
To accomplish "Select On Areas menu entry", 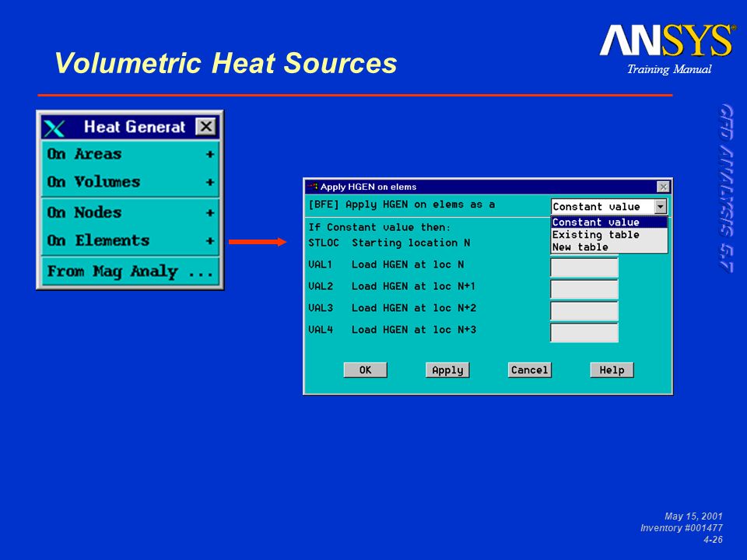I will tap(130, 154).
